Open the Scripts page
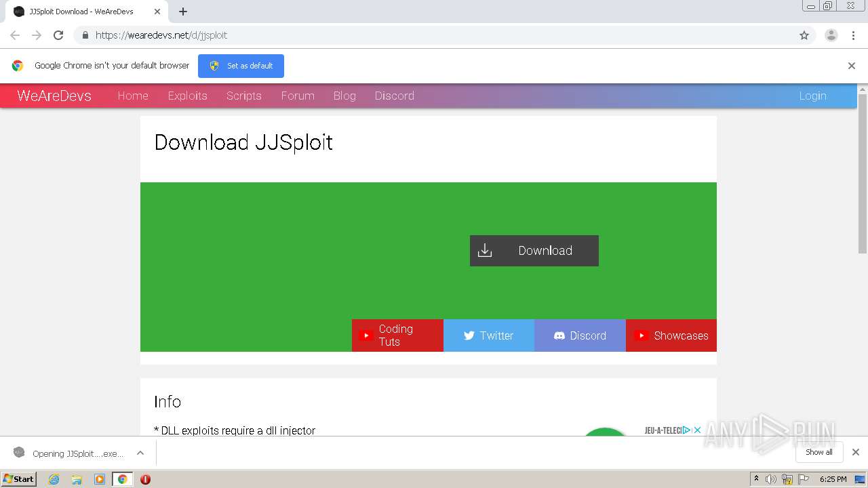 coord(244,96)
